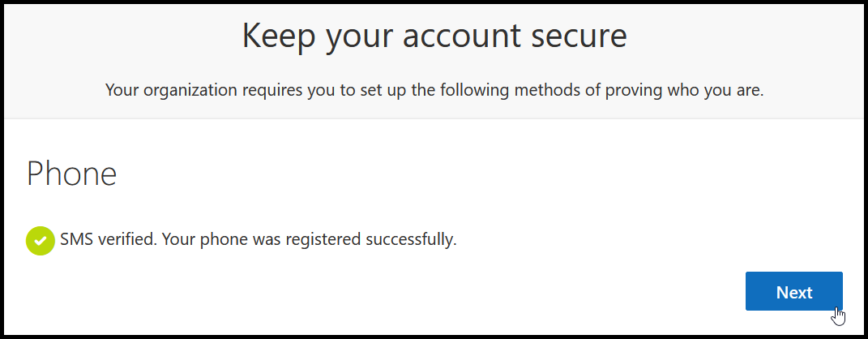The height and width of the screenshot is (339, 868).
Task: Click the word 'your' in the page title
Action: [358, 37]
